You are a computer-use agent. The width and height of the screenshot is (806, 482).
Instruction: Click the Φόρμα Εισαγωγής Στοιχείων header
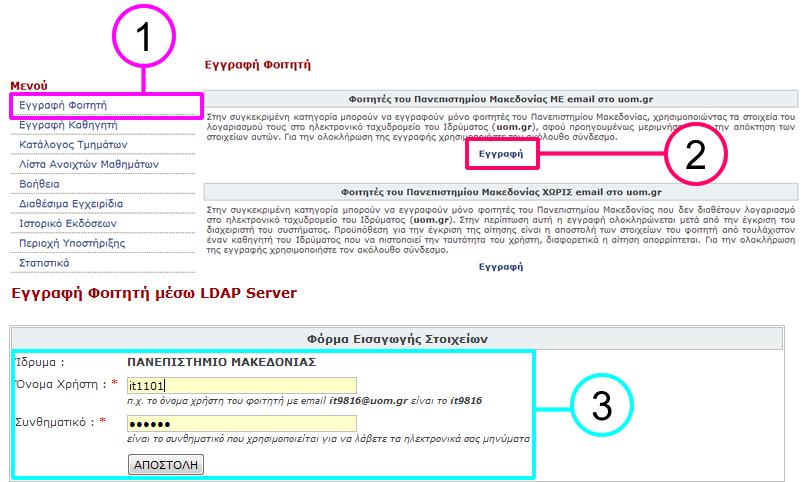pyautogui.click(x=397, y=339)
